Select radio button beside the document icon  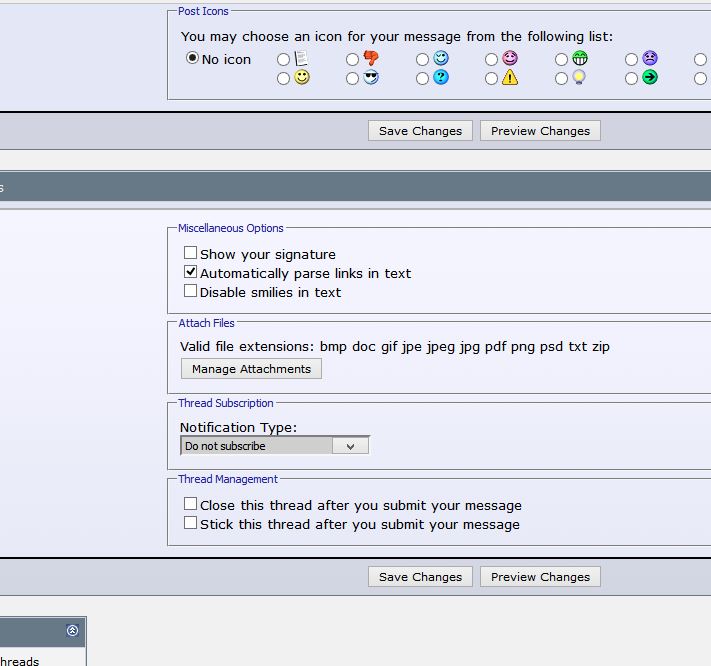(283, 59)
